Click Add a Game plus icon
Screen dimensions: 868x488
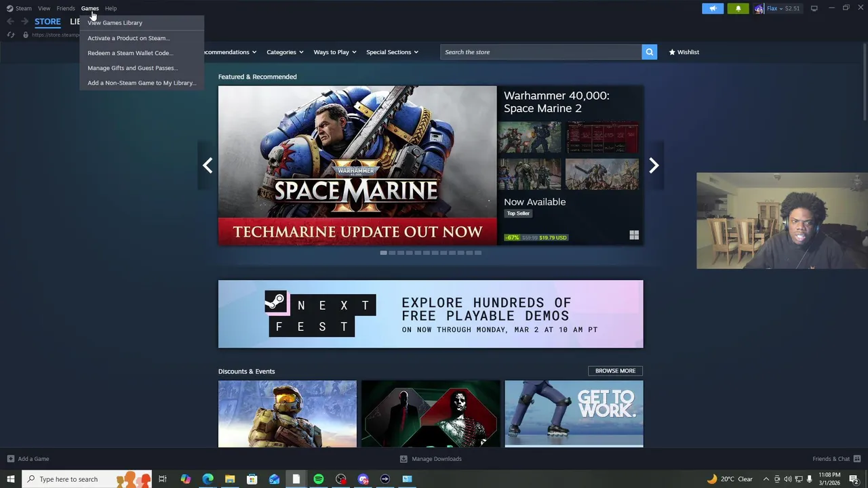pos(10,459)
